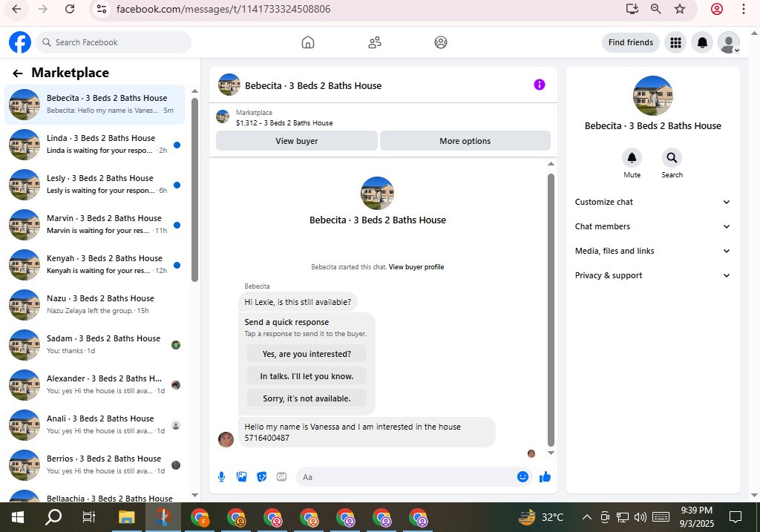Show hidden system tray icons arrow
The image size is (760, 532).
pyautogui.click(x=586, y=517)
